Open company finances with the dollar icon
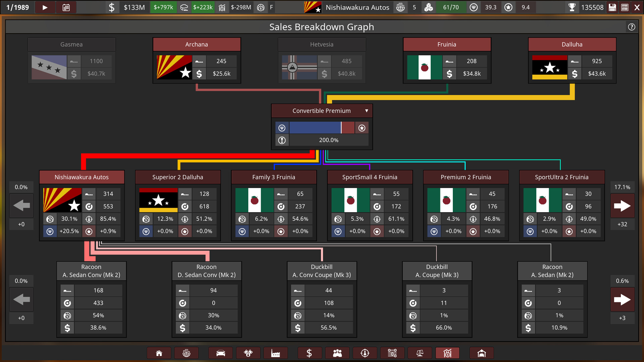 [310, 353]
